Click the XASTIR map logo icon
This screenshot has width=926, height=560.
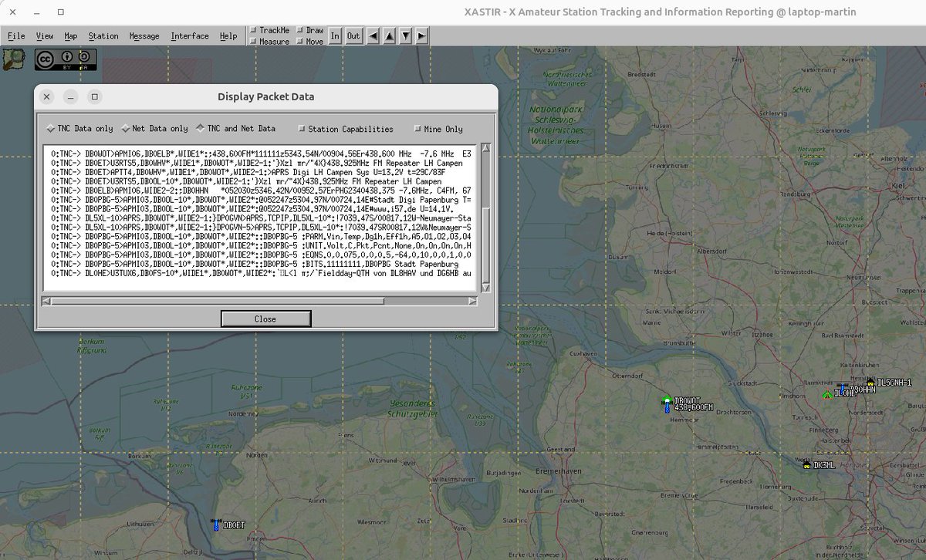click(x=15, y=60)
